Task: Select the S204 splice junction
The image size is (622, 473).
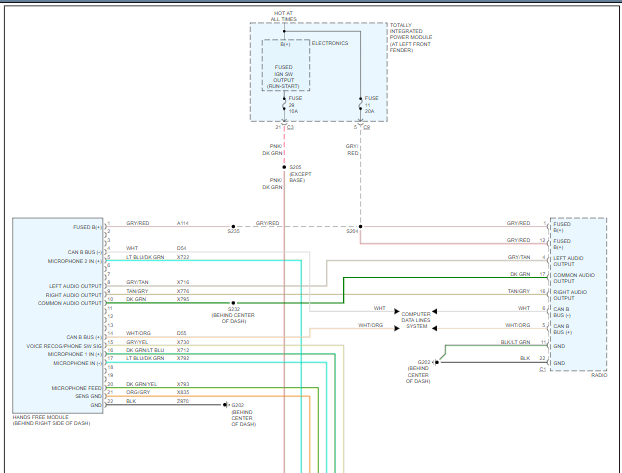Action: coord(359,226)
